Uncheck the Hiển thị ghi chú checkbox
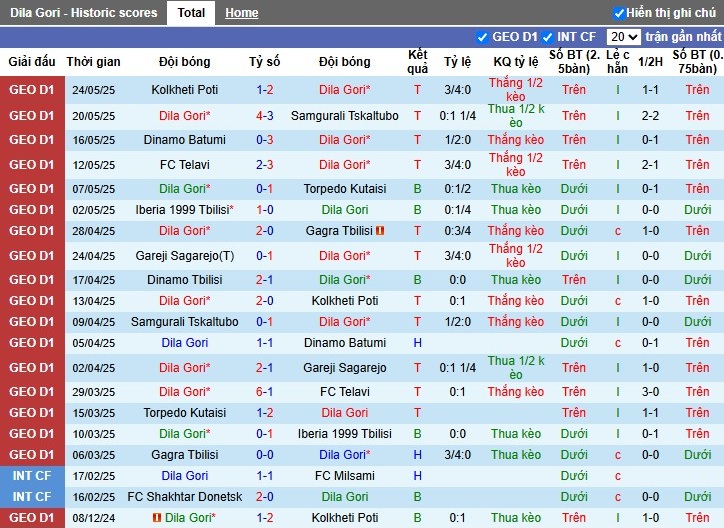The height and width of the screenshot is (528, 724). pos(619,13)
